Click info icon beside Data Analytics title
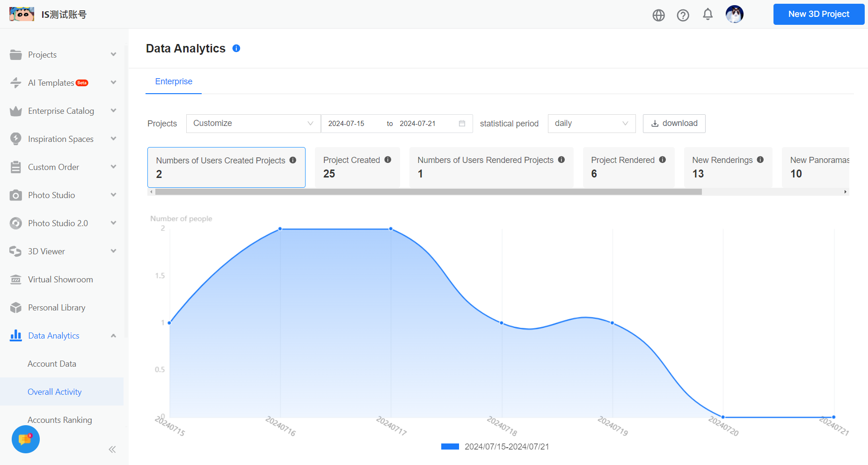 coord(236,48)
